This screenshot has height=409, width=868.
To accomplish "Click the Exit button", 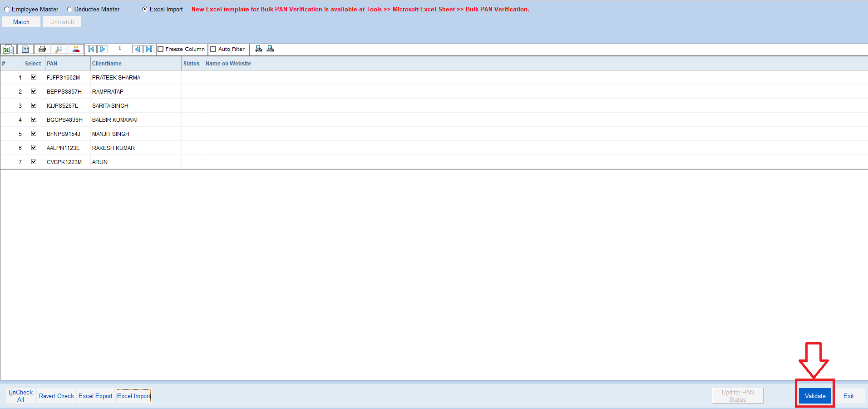I will [x=848, y=396].
